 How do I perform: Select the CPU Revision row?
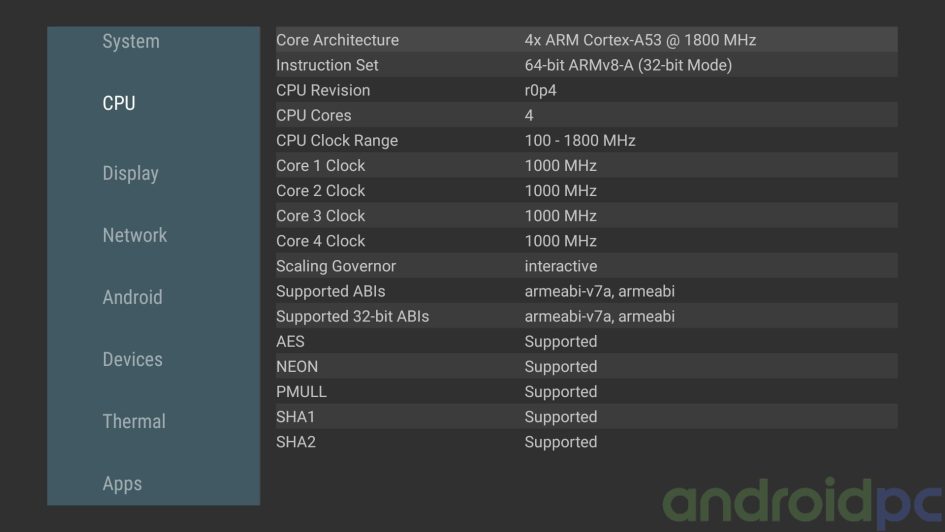coord(586,90)
